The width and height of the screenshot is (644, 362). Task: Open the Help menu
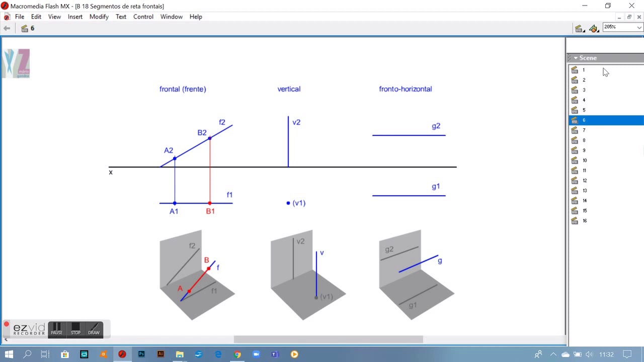[x=196, y=17]
